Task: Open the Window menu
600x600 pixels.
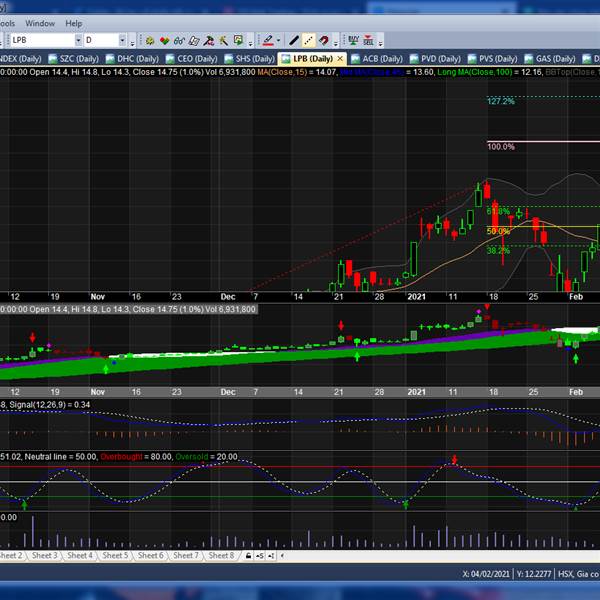Action: 40,23
